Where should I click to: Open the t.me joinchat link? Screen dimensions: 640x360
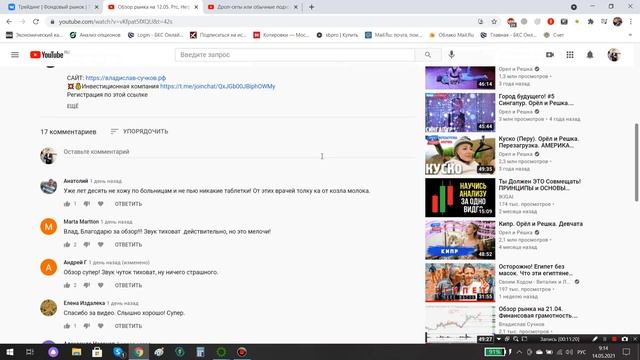218,86
